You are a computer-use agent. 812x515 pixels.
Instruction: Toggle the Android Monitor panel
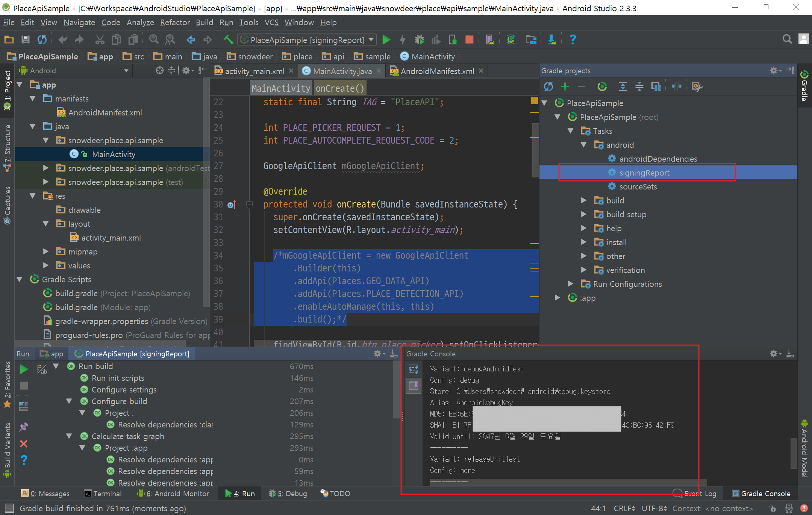(x=173, y=493)
